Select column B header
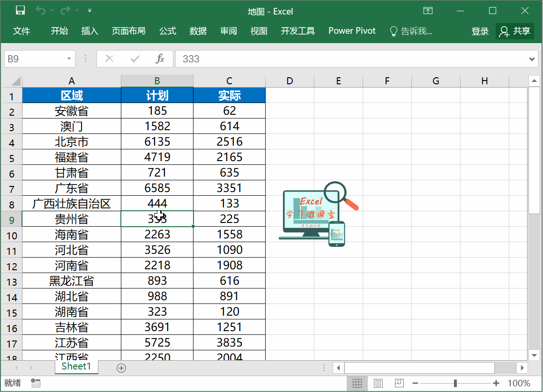The width and height of the screenshot is (543, 392). (157, 81)
